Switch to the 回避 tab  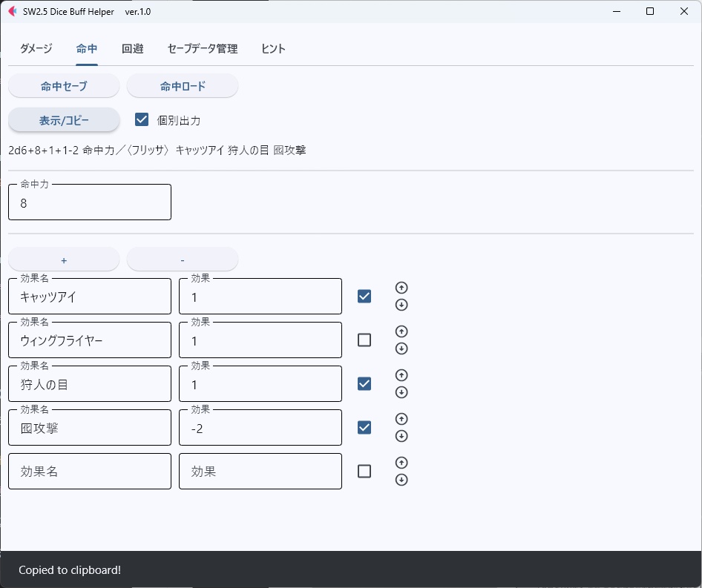click(132, 48)
